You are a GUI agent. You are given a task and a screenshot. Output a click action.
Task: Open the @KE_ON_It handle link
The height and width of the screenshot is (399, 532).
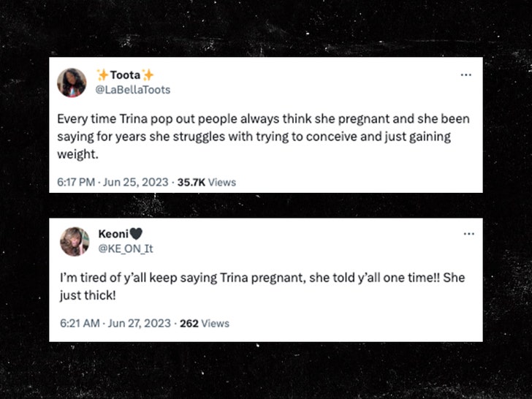(x=125, y=248)
